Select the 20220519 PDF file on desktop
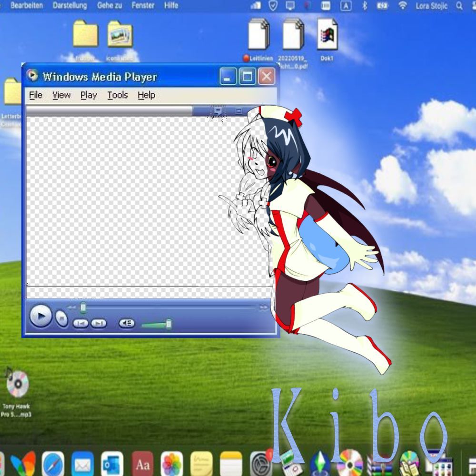The width and height of the screenshot is (476, 476). (x=293, y=34)
